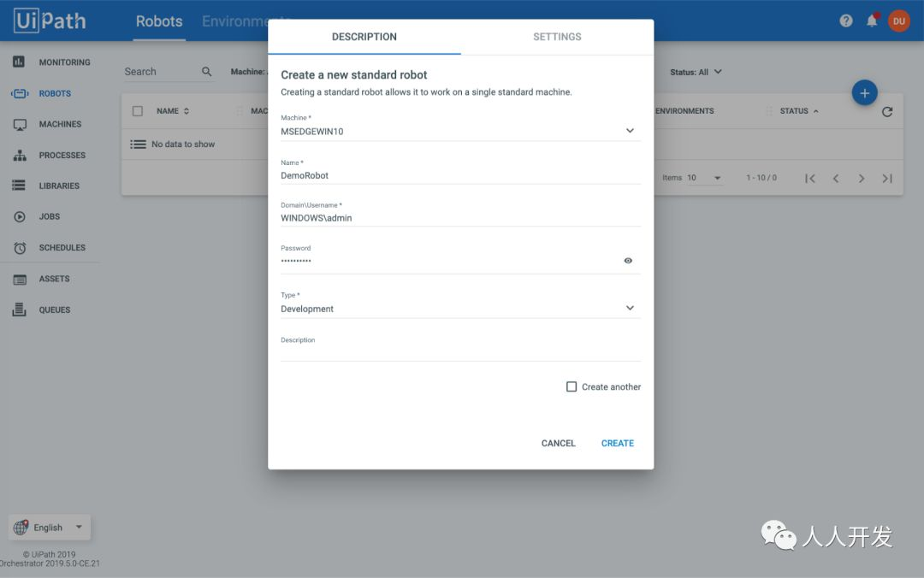Go to previous page of results
924x578 pixels.
coord(836,178)
